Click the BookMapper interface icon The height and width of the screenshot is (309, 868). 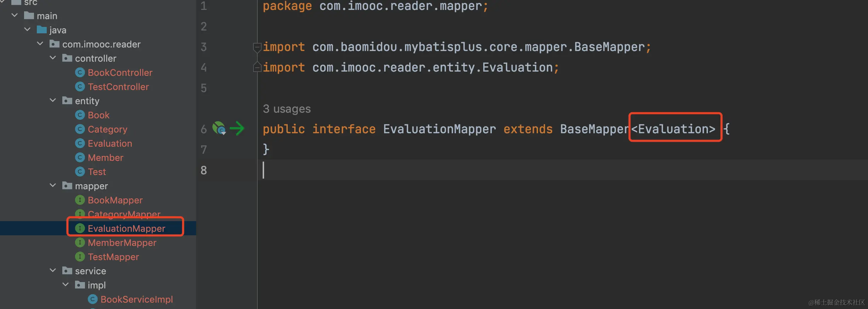coord(80,200)
